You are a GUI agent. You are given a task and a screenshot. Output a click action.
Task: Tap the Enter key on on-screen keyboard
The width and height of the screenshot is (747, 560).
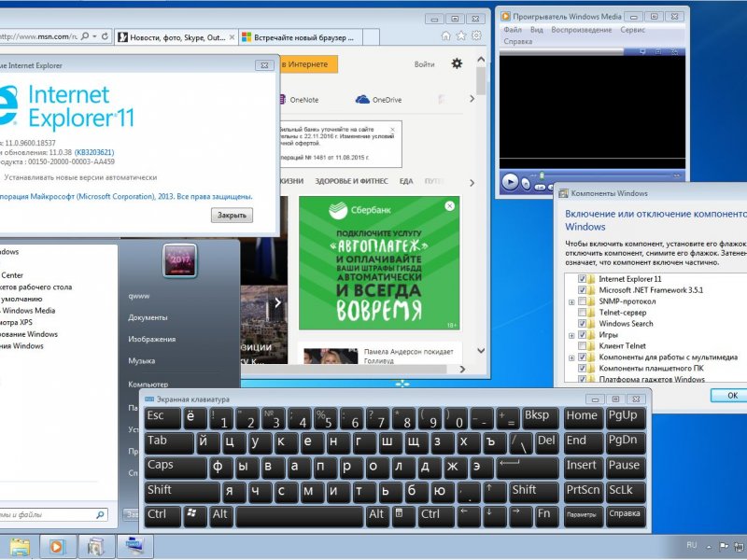(527, 468)
